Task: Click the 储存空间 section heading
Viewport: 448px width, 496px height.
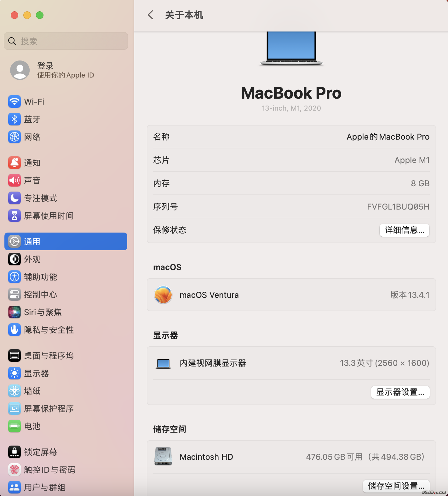Action: [169, 429]
